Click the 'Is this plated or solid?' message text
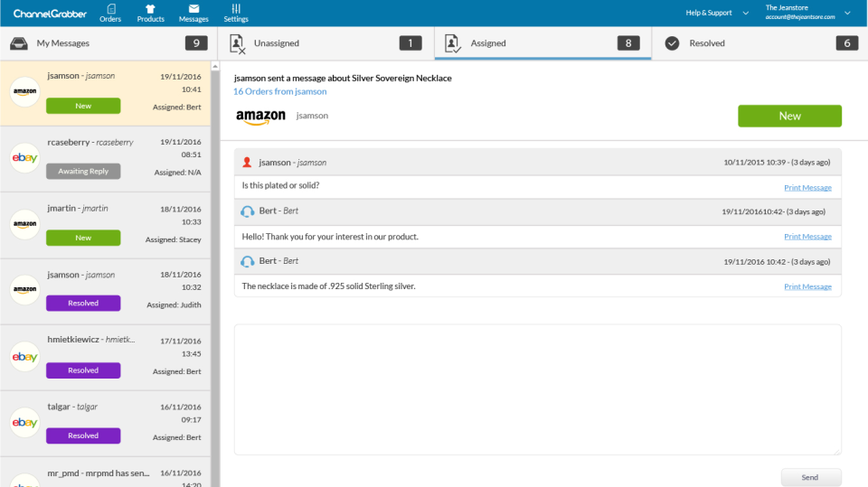The height and width of the screenshot is (487, 868). 280,185
